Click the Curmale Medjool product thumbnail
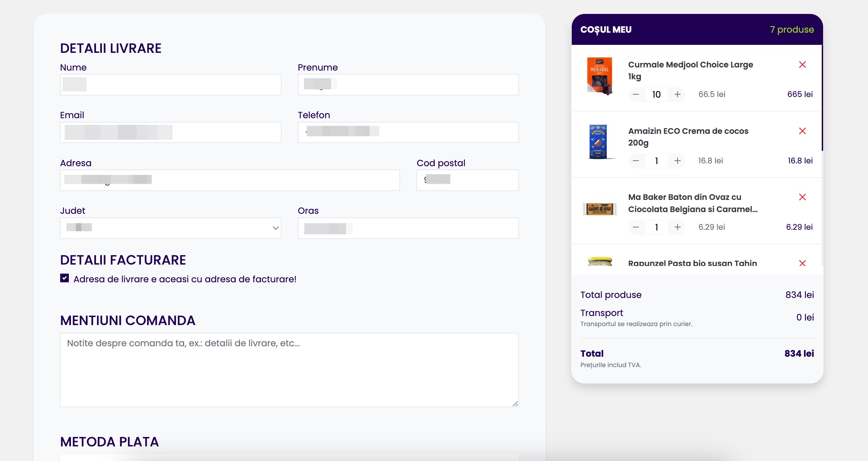Image resolution: width=868 pixels, height=461 pixels. click(600, 76)
